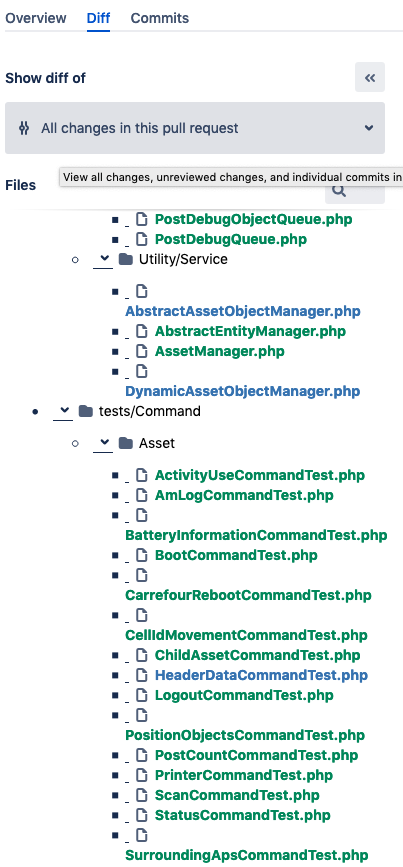The image size is (403, 867).
Task: Click file icon beside LogoutCommandTest.php
Action: [142, 695]
